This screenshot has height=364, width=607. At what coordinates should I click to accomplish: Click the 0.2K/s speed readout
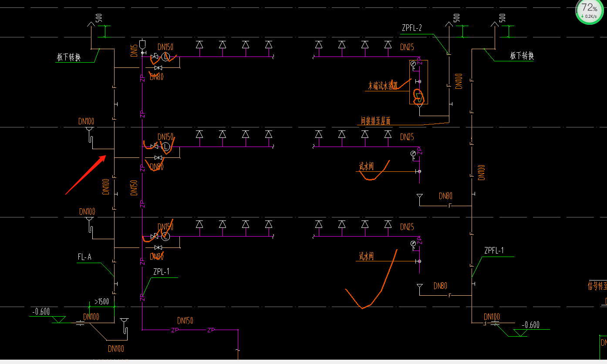(x=591, y=16)
